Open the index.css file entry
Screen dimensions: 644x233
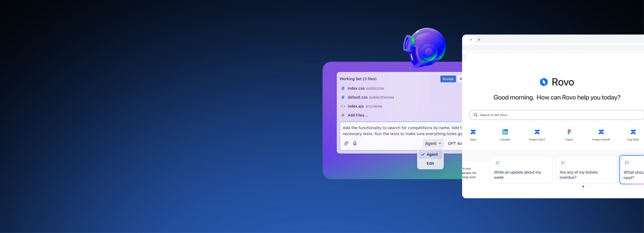366,88
